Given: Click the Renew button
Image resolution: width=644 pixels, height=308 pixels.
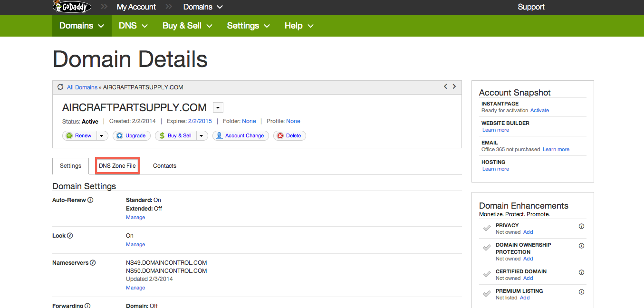Looking at the screenshot, I should click(x=79, y=135).
